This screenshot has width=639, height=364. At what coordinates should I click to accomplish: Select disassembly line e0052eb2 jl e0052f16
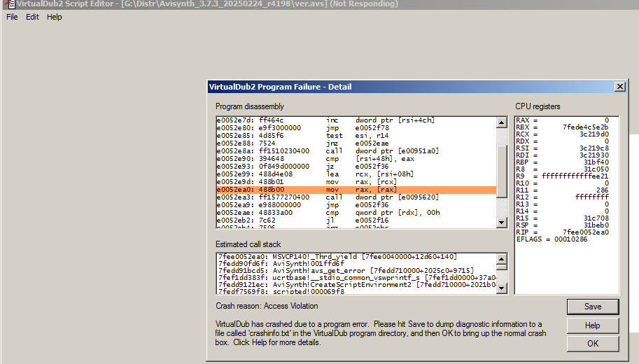point(356,220)
